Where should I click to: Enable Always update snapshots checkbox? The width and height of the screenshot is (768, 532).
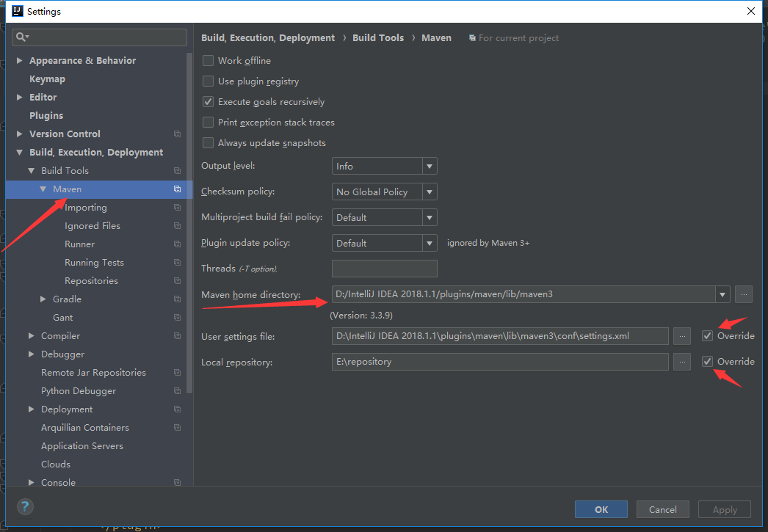pos(209,143)
